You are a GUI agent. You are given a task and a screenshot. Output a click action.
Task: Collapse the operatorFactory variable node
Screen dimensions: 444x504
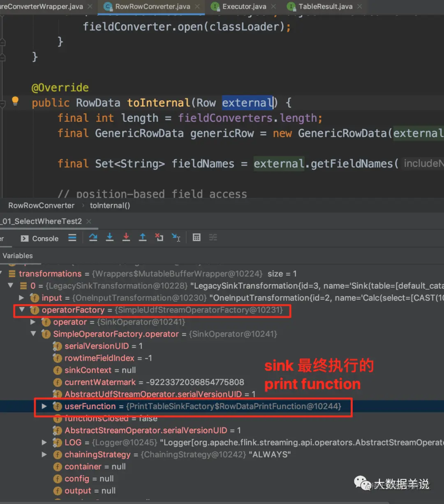pyautogui.click(x=22, y=310)
